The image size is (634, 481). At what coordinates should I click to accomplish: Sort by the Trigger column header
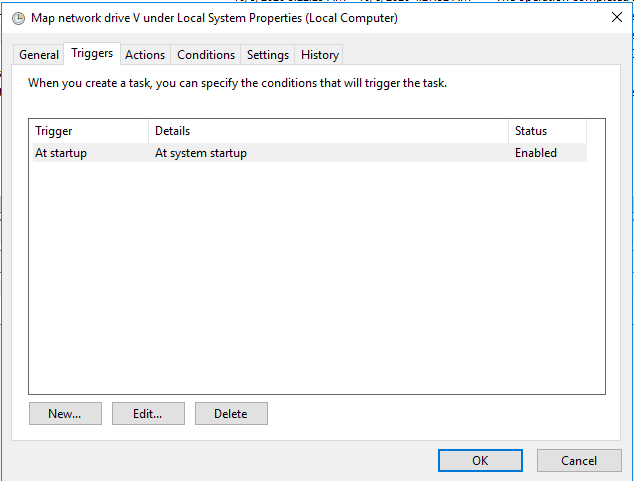point(88,131)
